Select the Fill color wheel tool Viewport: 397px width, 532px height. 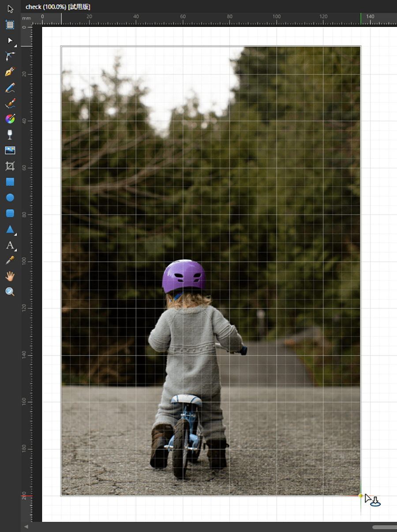(x=10, y=119)
